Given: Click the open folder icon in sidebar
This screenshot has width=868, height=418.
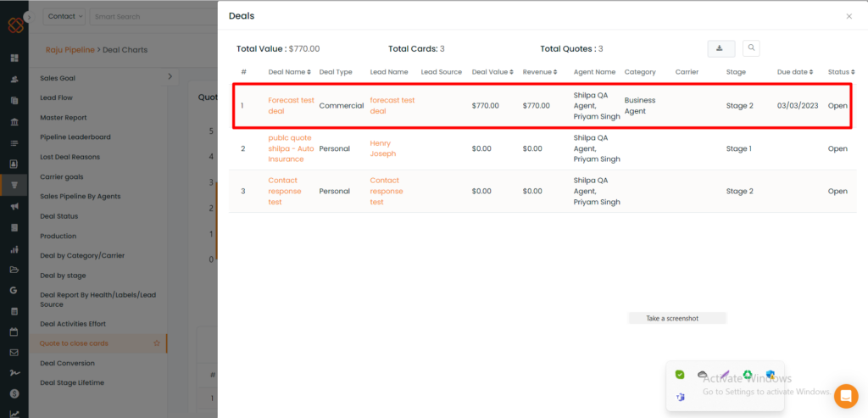Looking at the screenshot, I should pyautogui.click(x=14, y=270).
